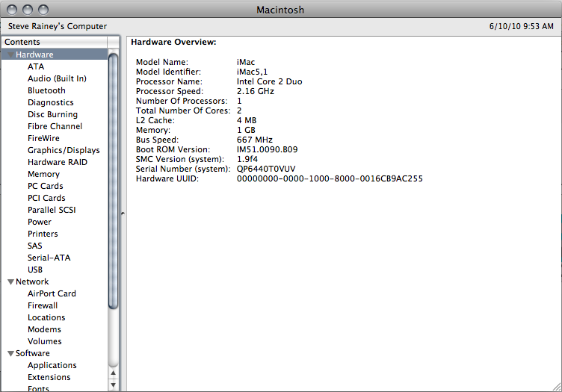Open the Diagnostics entry
562x392 pixels.
51,102
